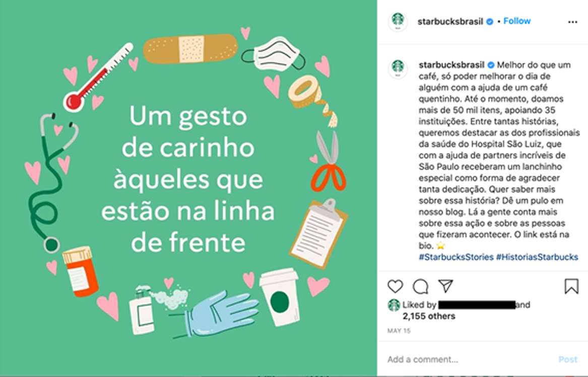
Task: Click small Starbucks avatar beside Liked by
Action: click(x=394, y=305)
